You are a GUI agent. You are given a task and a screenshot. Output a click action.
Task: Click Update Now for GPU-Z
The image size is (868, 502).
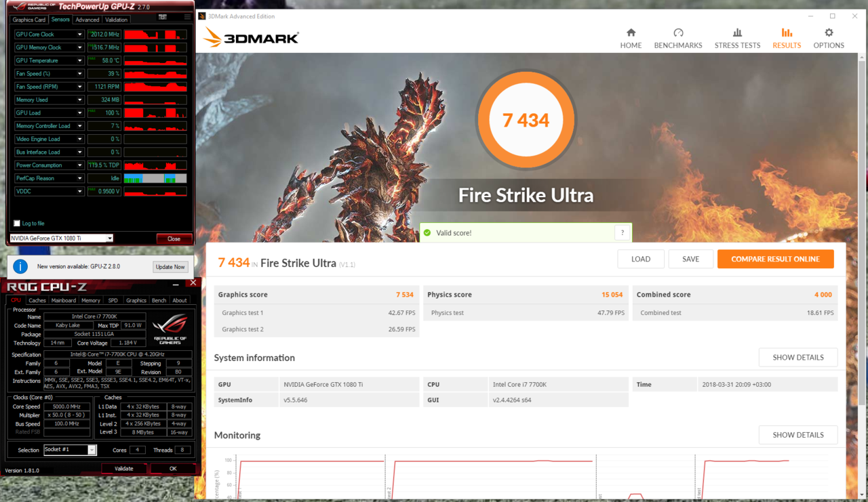click(170, 267)
